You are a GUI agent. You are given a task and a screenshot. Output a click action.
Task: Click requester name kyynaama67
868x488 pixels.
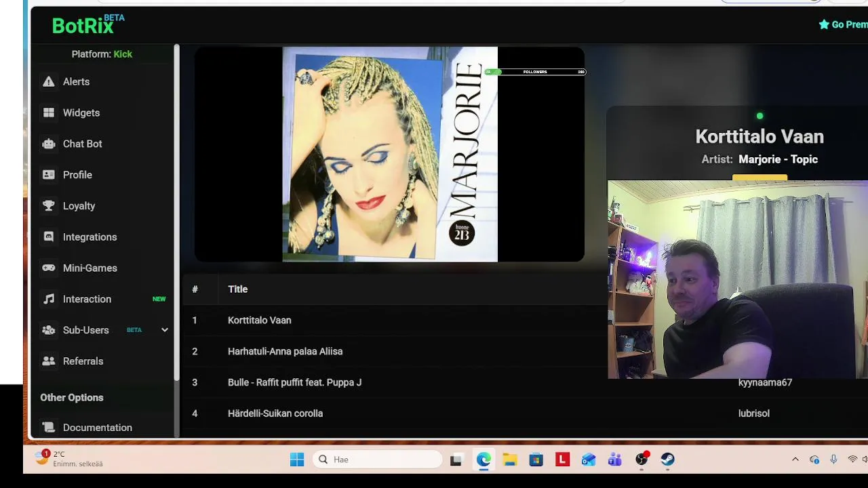[x=765, y=382]
